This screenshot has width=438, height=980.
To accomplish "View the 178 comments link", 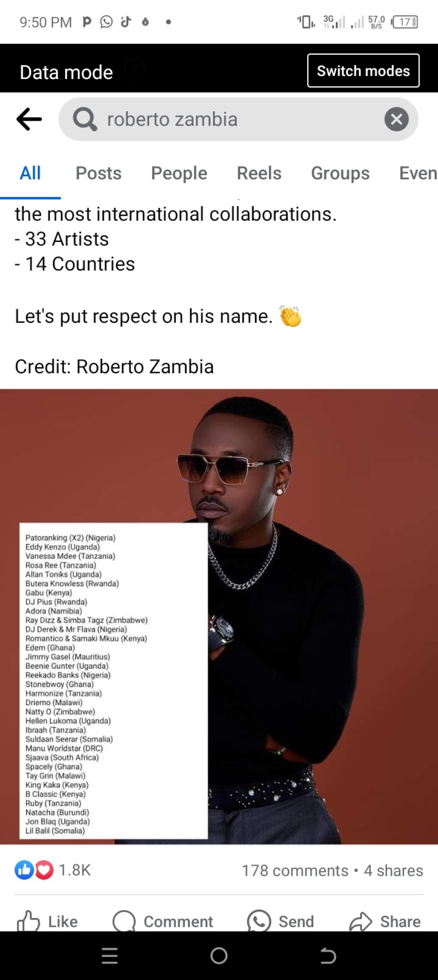I will tap(295, 870).
